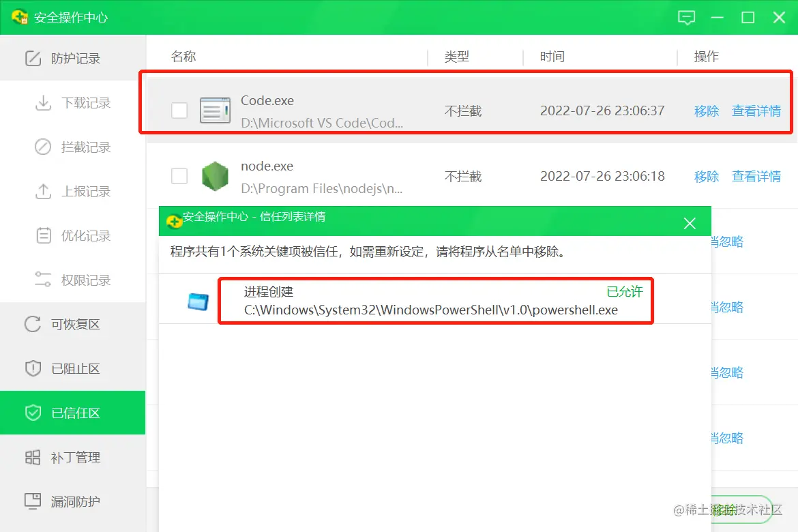The width and height of the screenshot is (798, 532).
Task: Open 补丁管理 section
Action: tap(72, 457)
